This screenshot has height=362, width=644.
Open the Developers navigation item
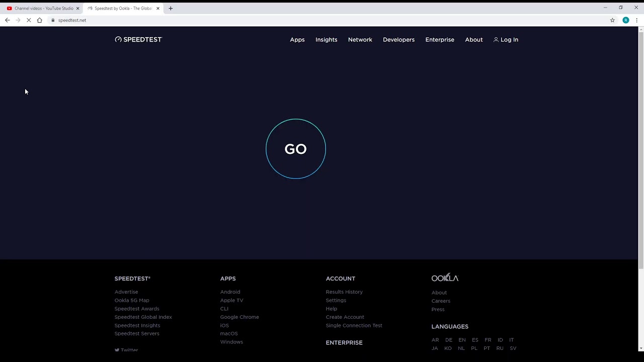[398, 40]
